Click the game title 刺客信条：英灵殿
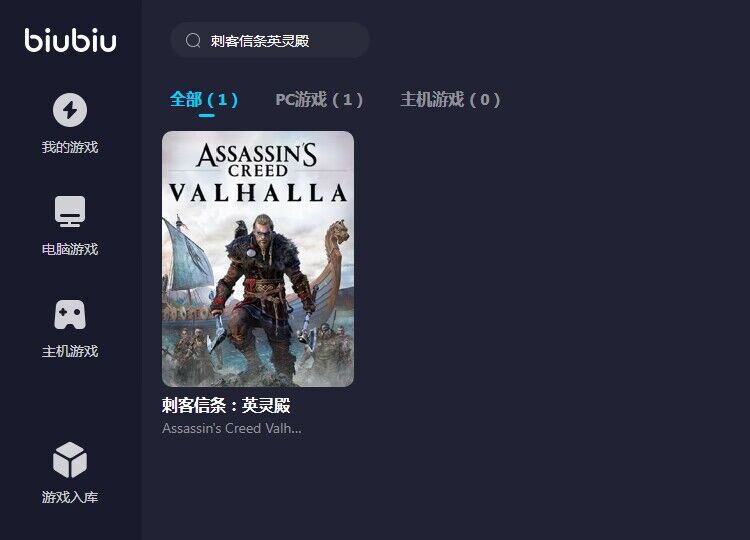This screenshot has height=540, width=750. 226,405
